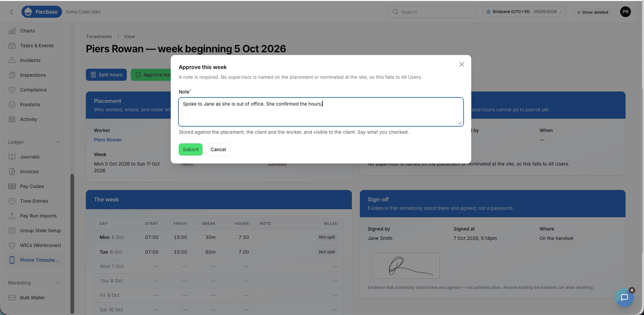
Task: Submit the approval note
Action: click(x=190, y=149)
